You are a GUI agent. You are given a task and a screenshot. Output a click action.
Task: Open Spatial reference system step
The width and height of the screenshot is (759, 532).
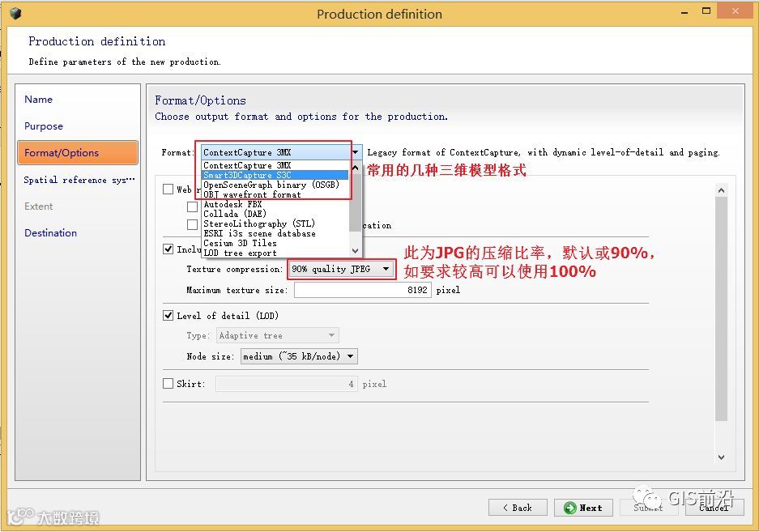79,180
